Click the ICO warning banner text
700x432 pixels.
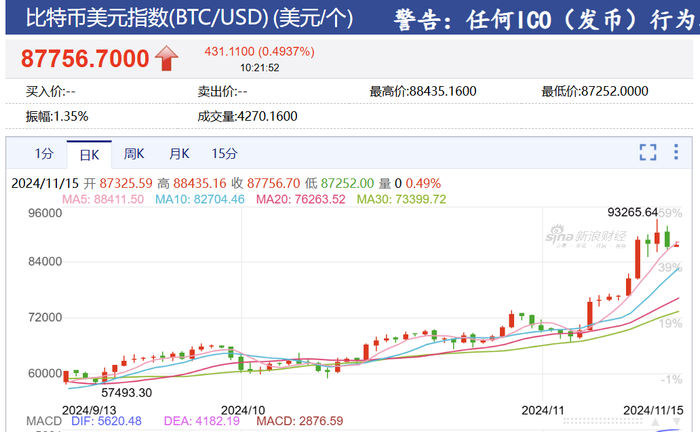pos(546,20)
